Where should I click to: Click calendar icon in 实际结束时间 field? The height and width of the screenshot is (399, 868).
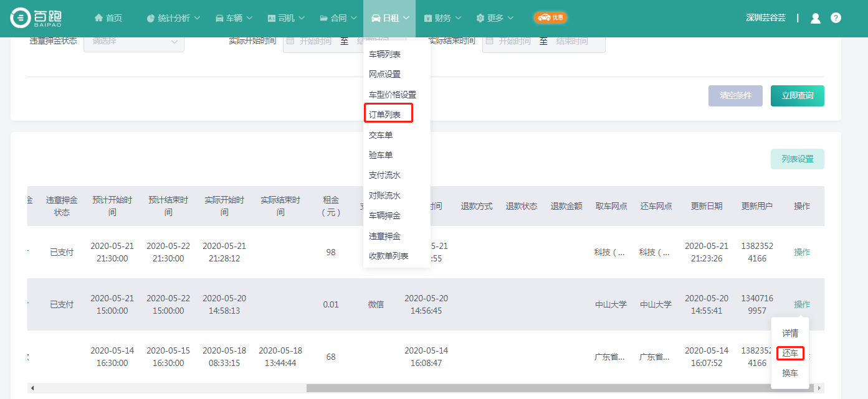[x=490, y=41]
